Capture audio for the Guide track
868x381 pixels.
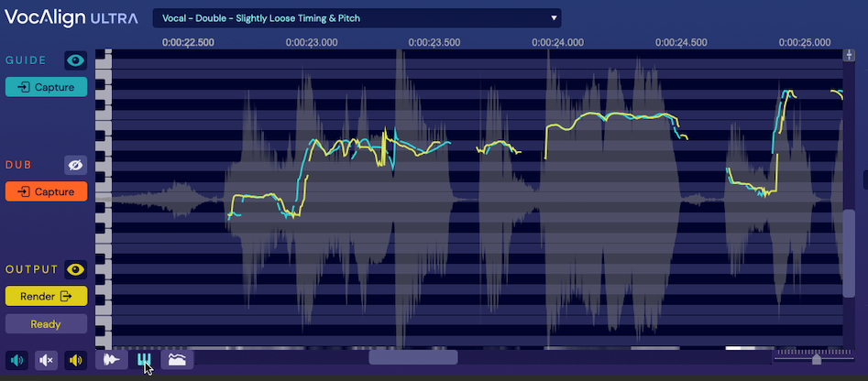coord(46,87)
